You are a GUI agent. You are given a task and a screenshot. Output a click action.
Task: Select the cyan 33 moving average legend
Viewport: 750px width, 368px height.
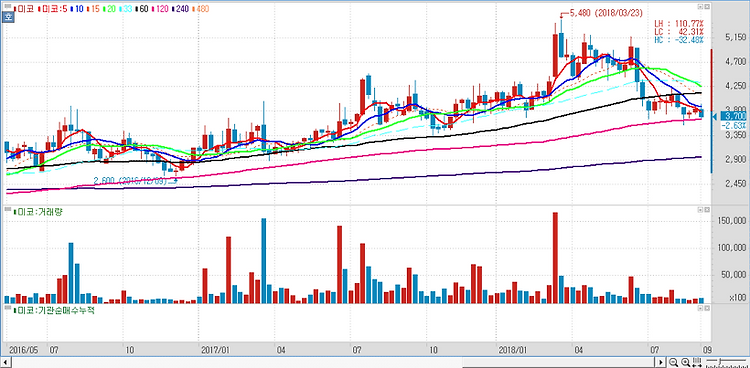click(x=125, y=9)
